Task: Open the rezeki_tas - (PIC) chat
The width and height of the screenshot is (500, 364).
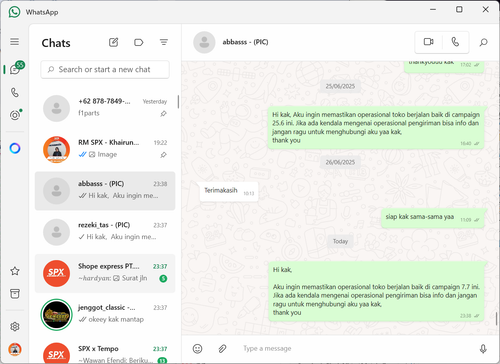Action: point(105,232)
